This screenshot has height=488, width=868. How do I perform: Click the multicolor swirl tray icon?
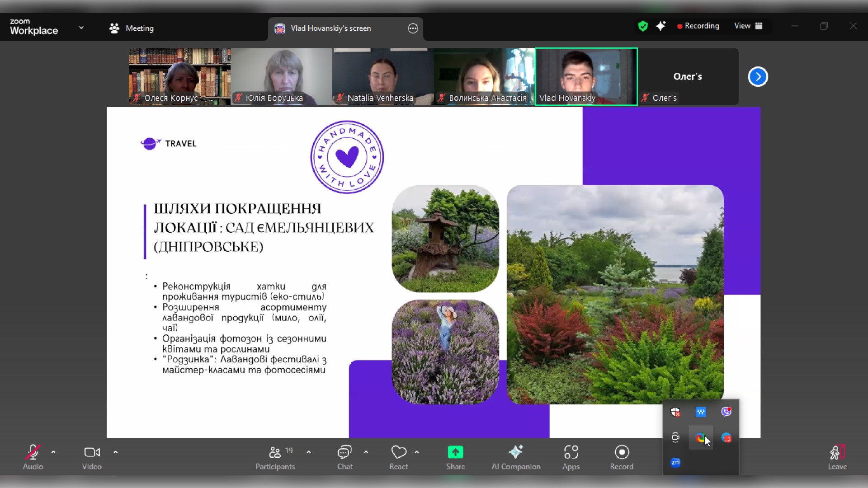pos(700,437)
